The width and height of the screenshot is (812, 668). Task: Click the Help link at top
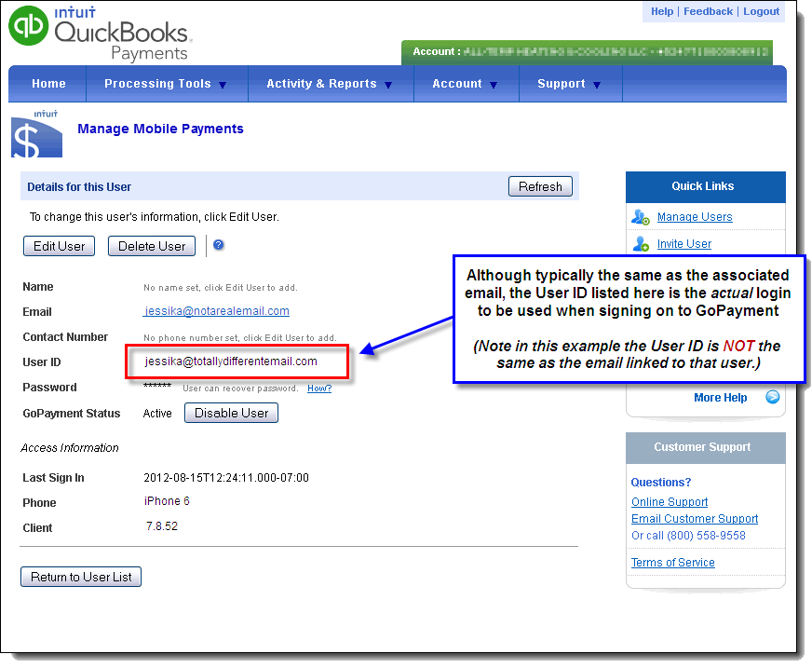click(x=662, y=11)
